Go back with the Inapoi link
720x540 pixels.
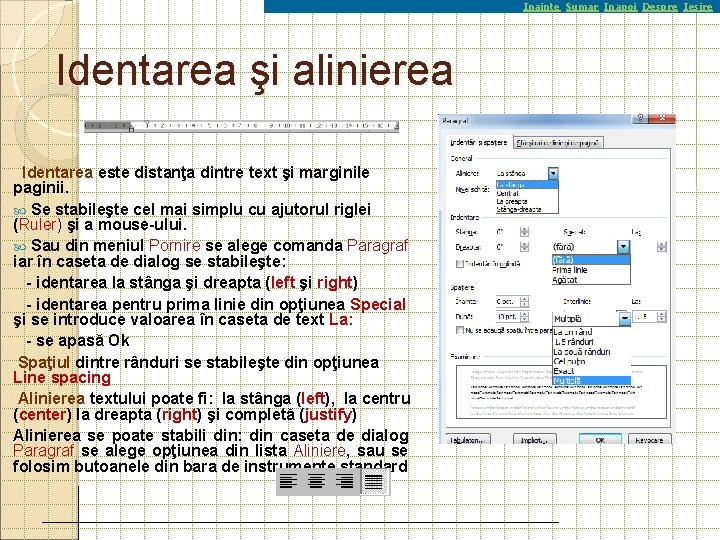620,6
